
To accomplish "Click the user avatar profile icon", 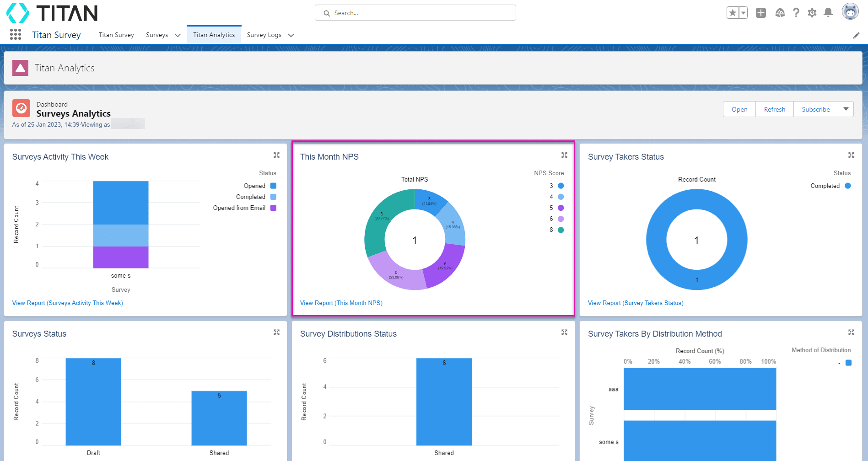I will pos(850,12).
